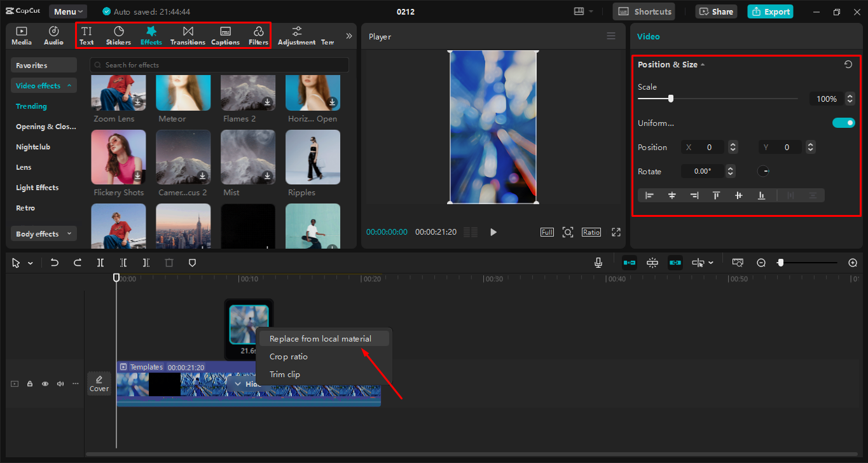868x463 pixels.
Task: Select the Transitions icon in the top toolbar
Action: (x=188, y=35)
